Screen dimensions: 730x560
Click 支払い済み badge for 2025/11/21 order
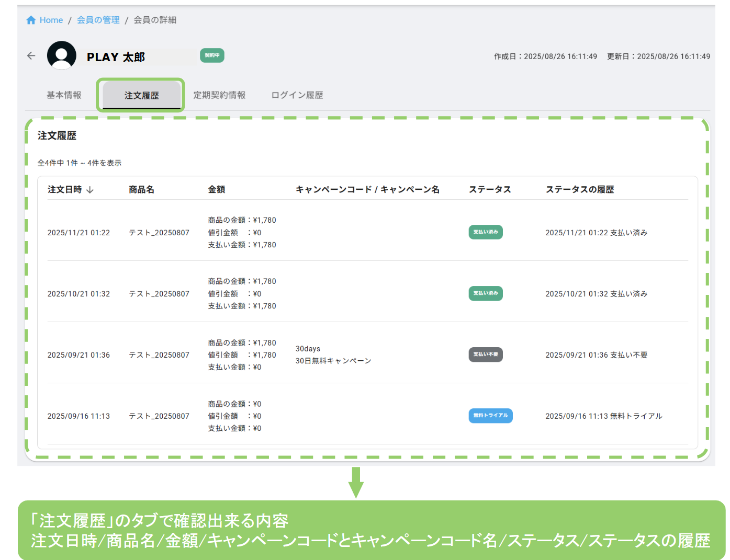[485, 232]
